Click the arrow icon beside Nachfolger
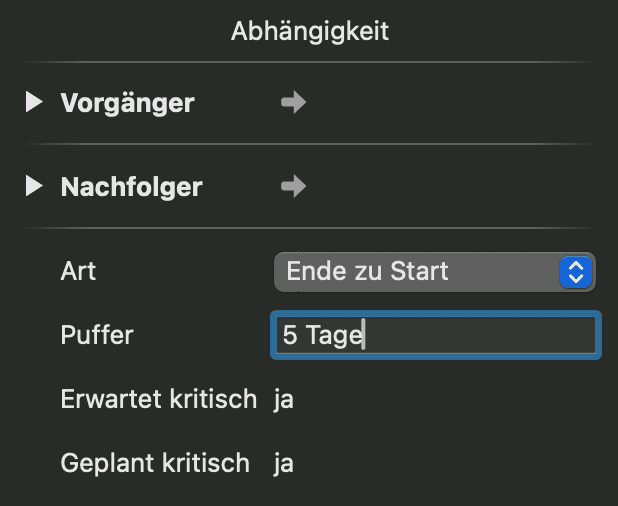618x506 pixels. point(293,187)
